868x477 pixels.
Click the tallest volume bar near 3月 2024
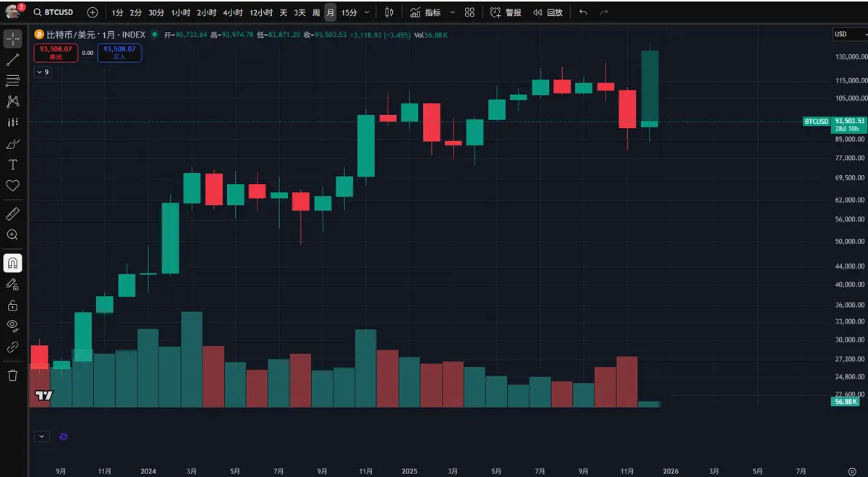191,359
